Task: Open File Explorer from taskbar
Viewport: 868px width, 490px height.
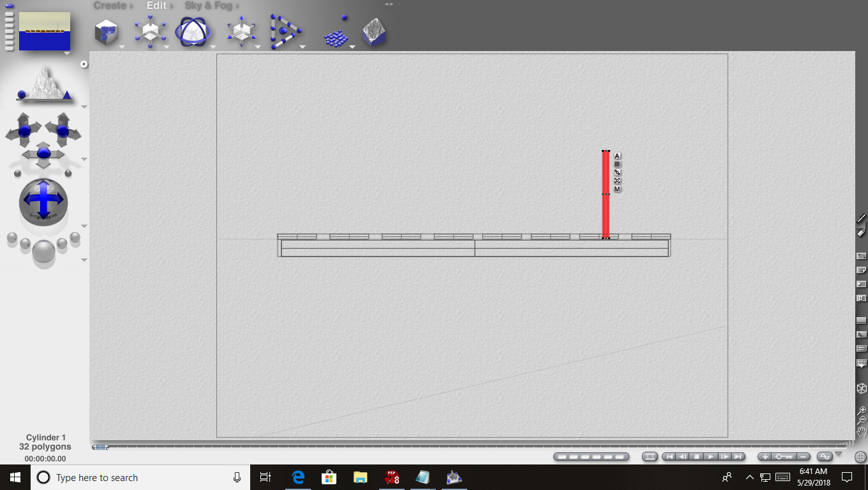Action: [x=361, y=477]
